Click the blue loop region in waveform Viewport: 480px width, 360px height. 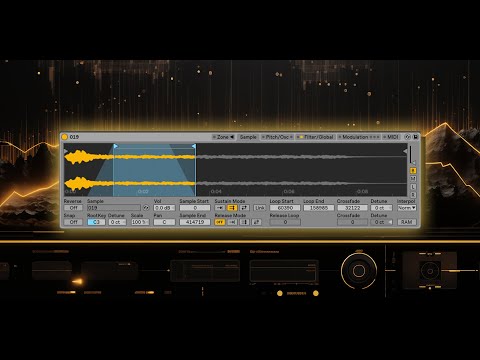[154, 171]
